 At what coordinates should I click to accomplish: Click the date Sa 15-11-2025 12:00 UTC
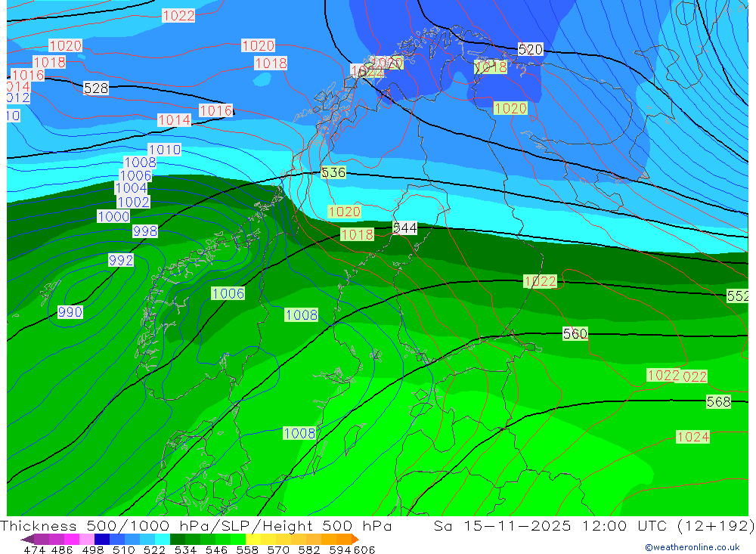pyautogui.click(x=550, y=525)
